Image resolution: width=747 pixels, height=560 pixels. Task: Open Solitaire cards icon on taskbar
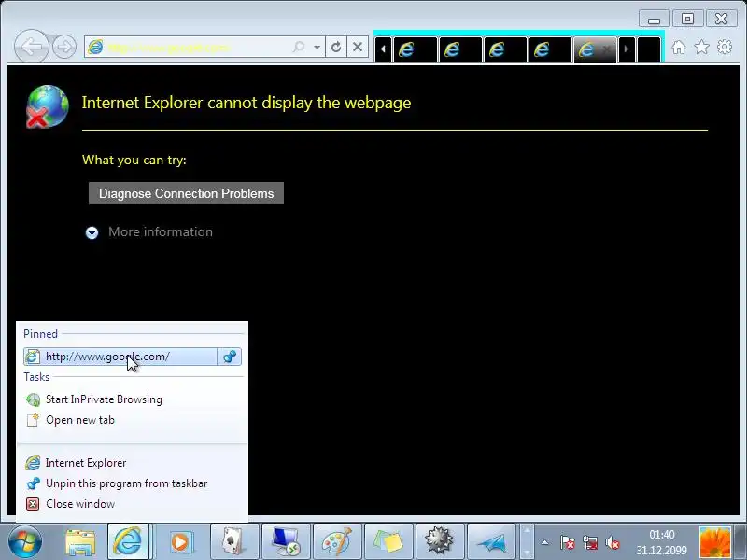(234, 542)
